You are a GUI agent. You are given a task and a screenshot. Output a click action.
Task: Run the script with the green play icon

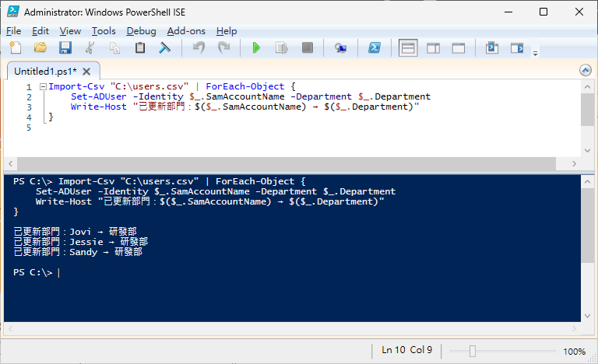pos(256,48)
